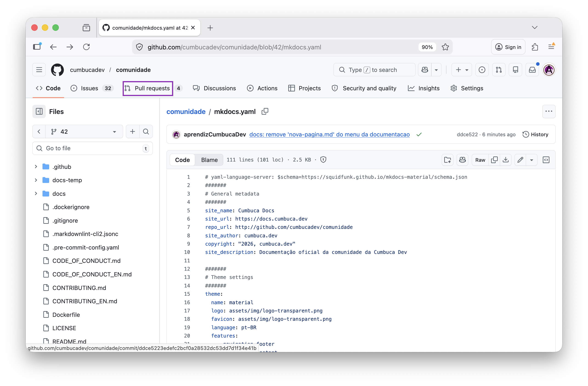Search files with the magnifier icon
The height and width of the screenshot is (386, 588).
pyautogui.click(x=146, y=131)
